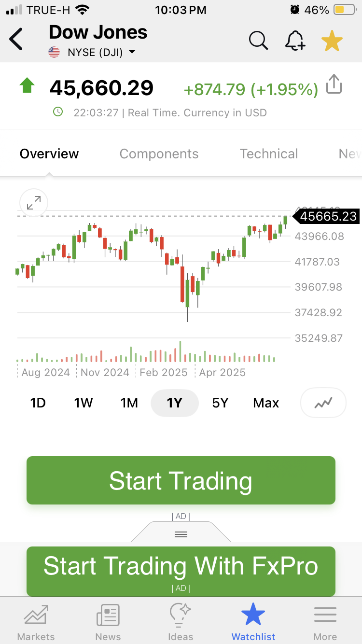Open search with magnifier icon

point(258,40)
